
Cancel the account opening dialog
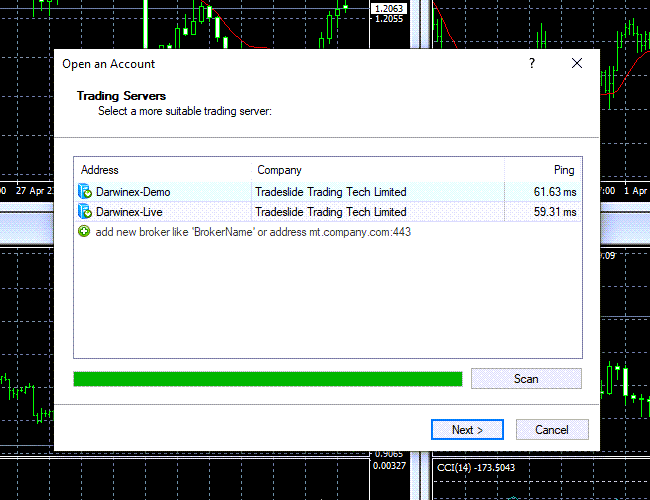(552, 430)
